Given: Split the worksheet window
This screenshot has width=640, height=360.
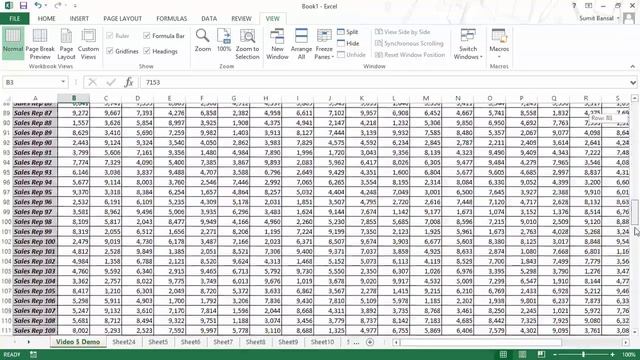Looking at the screenshot, I should tap(348, 32).
